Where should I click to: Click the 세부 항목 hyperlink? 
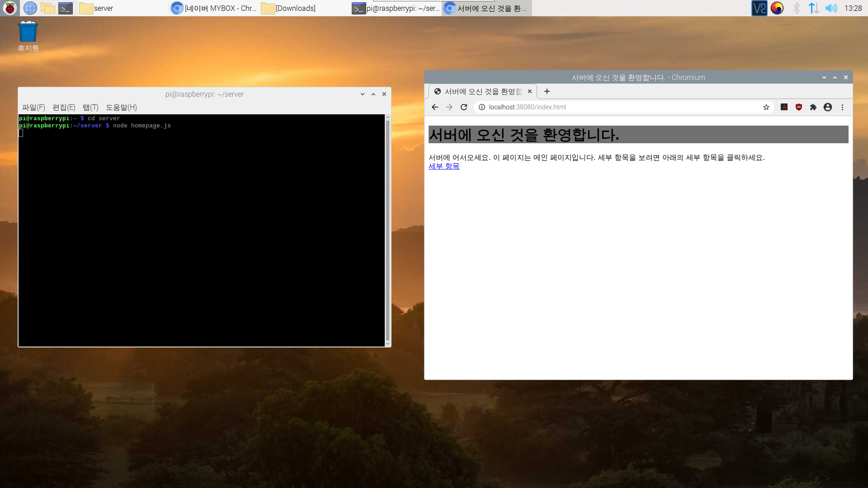tap(444, 166)
